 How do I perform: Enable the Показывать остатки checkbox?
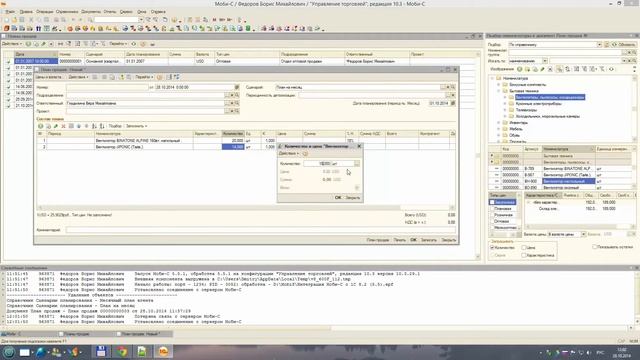tap(595, 247)
